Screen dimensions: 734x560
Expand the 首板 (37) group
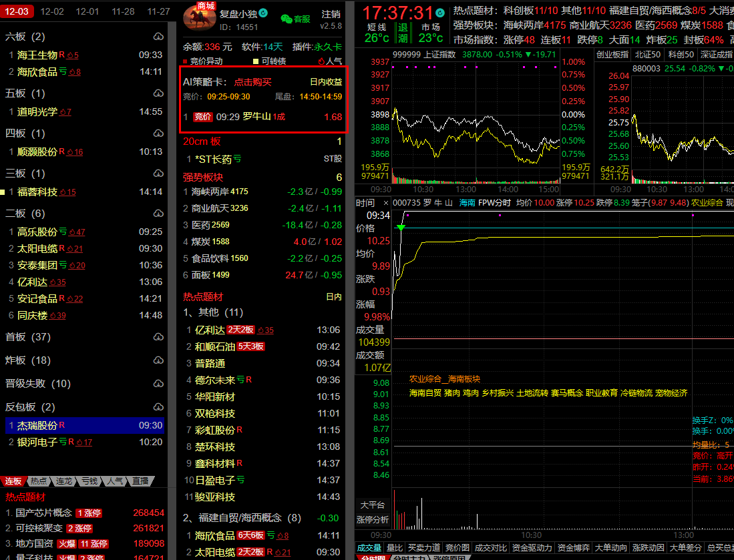[x=27, y=336]
